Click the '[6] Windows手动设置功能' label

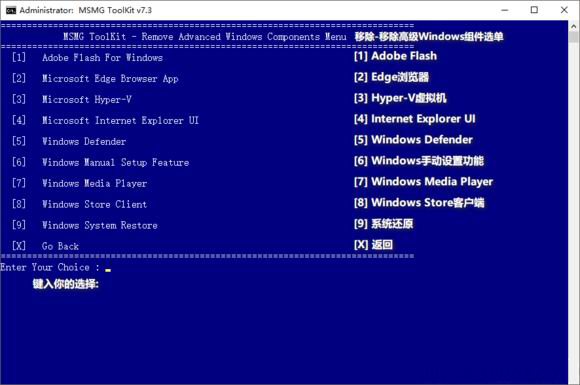pyautogui.click(x=419, y=161)
